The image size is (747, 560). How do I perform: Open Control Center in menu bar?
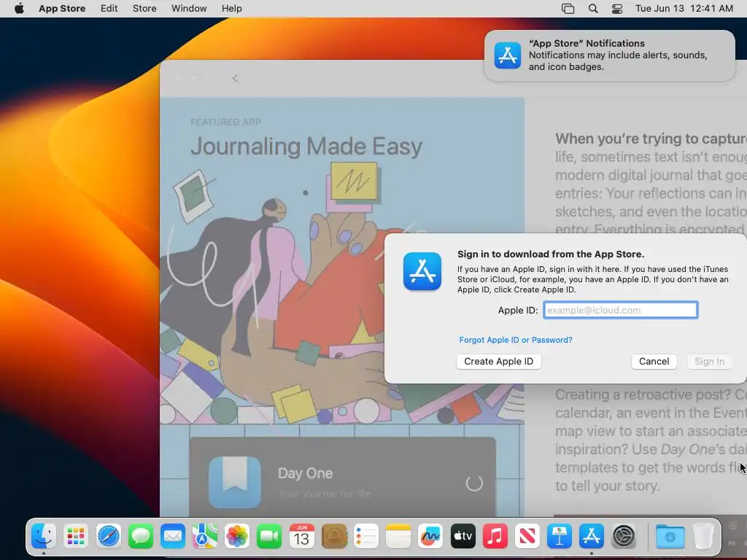[617, 9]
